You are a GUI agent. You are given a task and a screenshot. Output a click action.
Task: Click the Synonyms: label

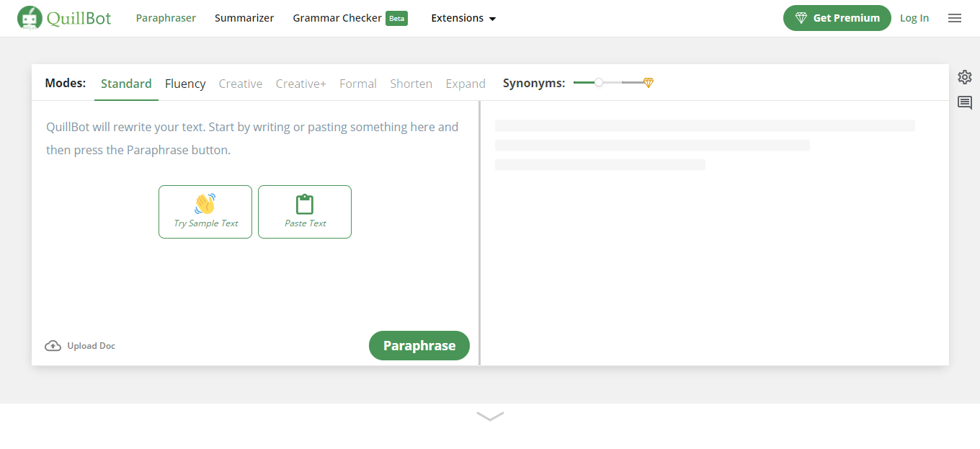pos(534,83)
